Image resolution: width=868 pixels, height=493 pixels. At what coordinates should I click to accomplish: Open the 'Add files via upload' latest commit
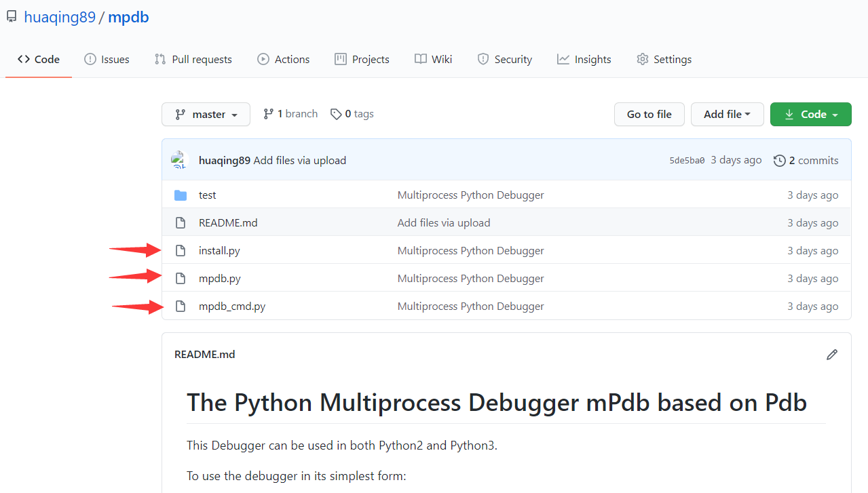(x=300, y=161)
